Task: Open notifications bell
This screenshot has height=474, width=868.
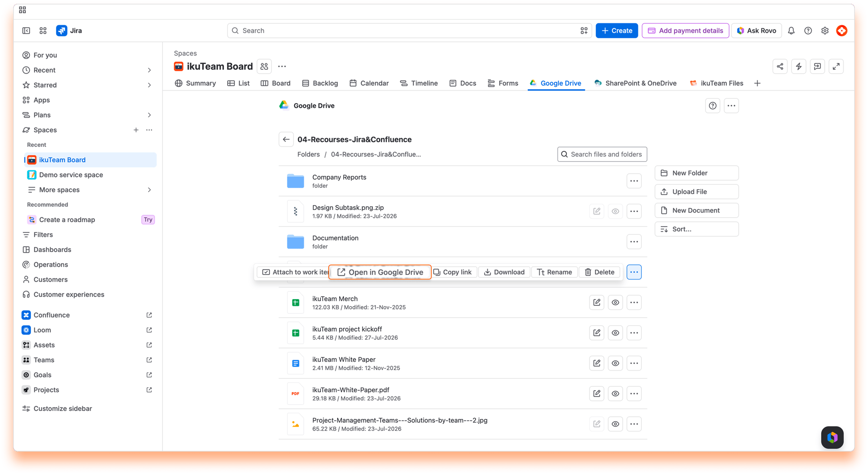Action: (791, 30)
